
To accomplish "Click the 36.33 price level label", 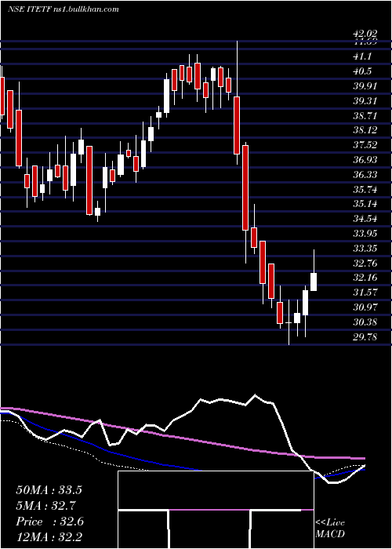I will 365,175.
